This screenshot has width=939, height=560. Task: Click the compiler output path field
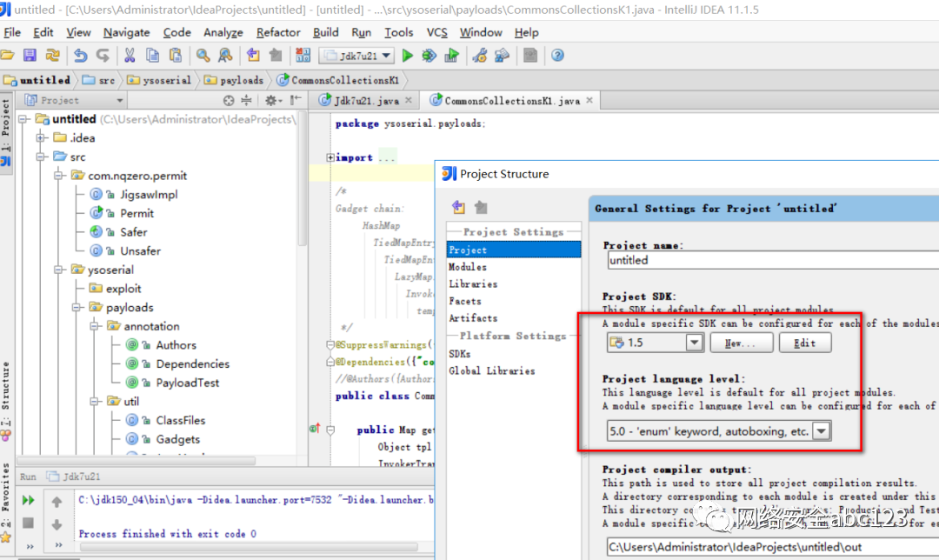pos(773,547)
